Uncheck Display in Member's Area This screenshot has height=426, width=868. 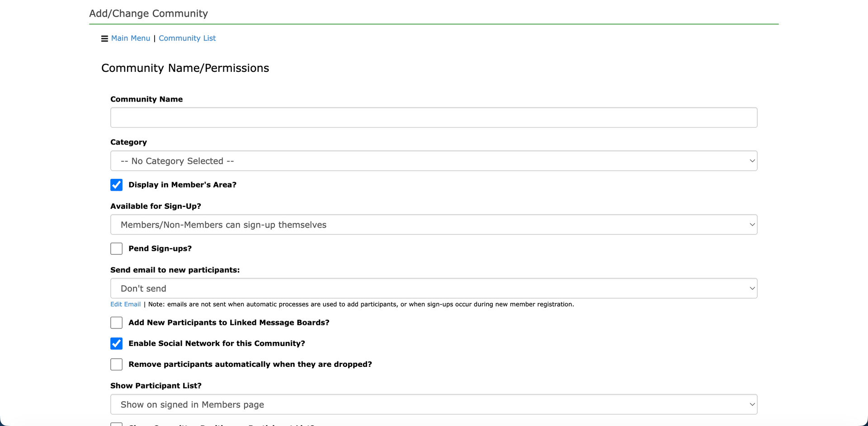[x=116, y=185]
